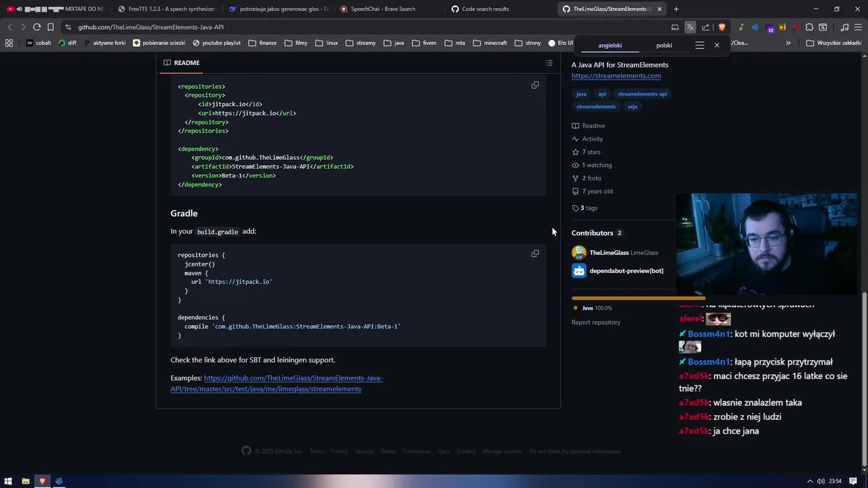Open the purple extension with 12 badge
This screenshot has height=488, width=868.
click(769, 28)
